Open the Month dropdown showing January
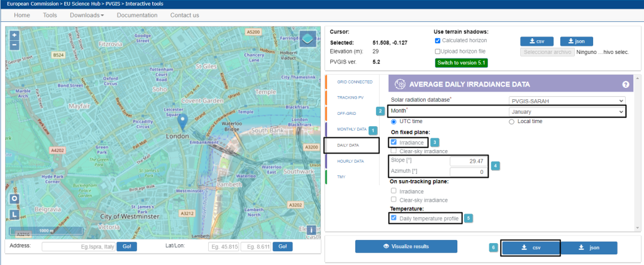 (x=567, y=112)
